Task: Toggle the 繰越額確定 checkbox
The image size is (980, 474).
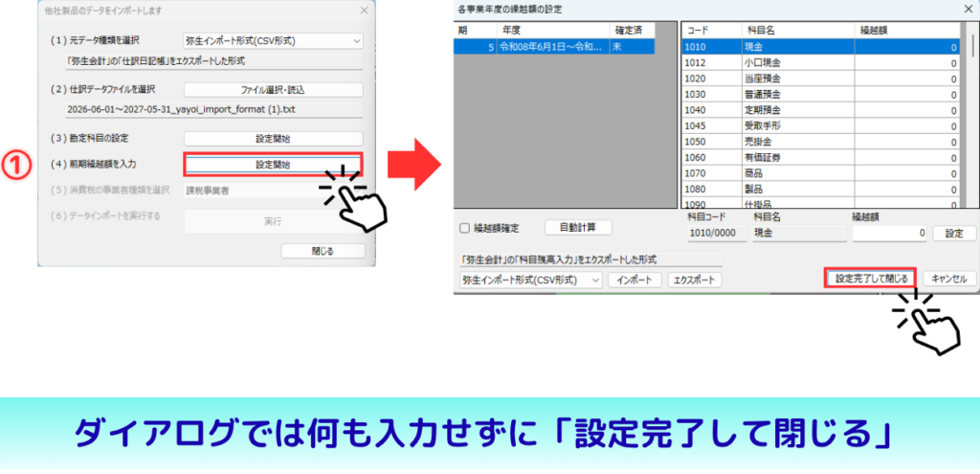Action: pyautogui.click(x=464, y=228)
